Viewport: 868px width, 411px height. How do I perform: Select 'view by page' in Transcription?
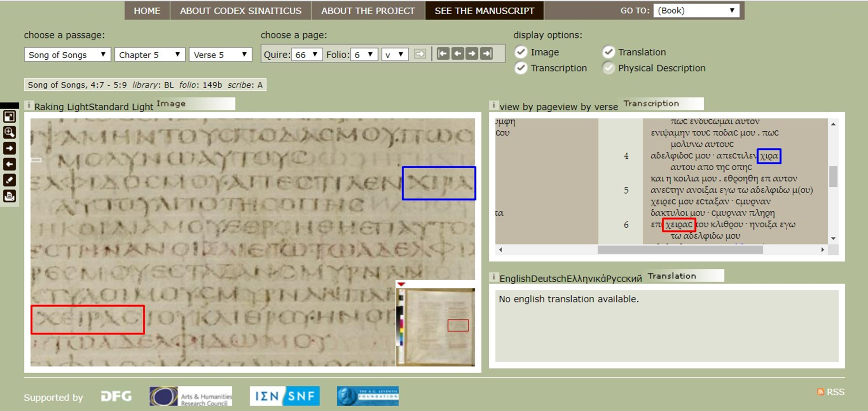(528, 107)
